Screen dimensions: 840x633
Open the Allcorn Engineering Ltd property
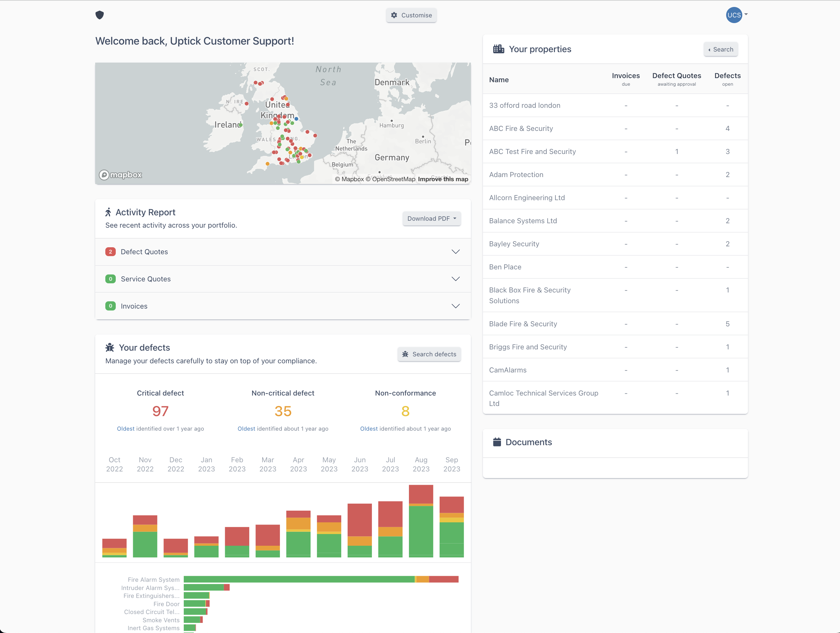615,197
